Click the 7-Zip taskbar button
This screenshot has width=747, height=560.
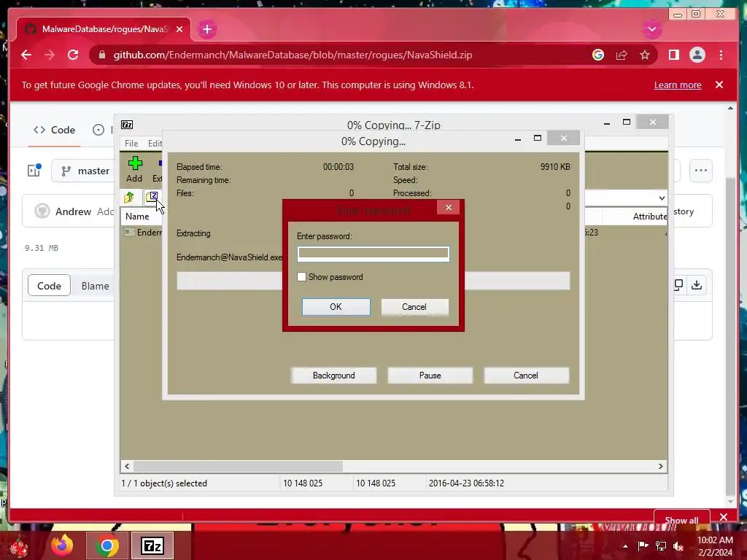(x=152, y=545)
